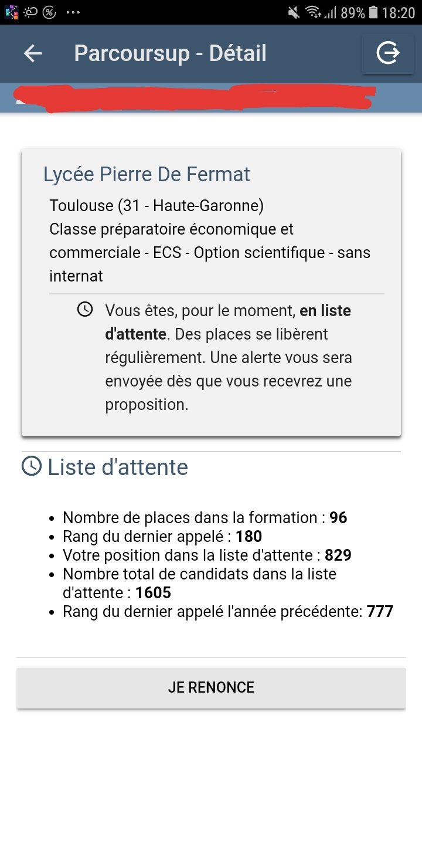Tap the percent circle icon in the status bar
This screenshot has width=422, height=868.
click(x=49, y=12)
